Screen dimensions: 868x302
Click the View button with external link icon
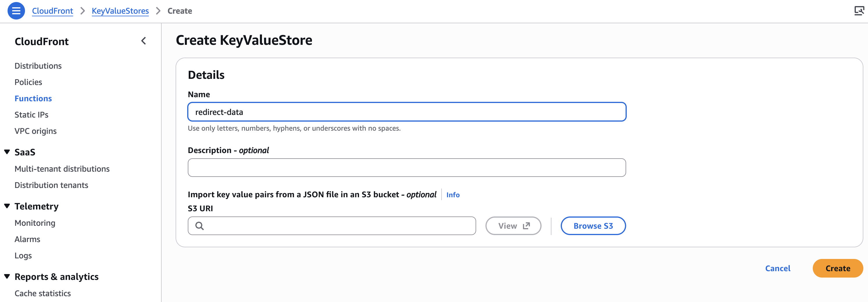(513, 226)
